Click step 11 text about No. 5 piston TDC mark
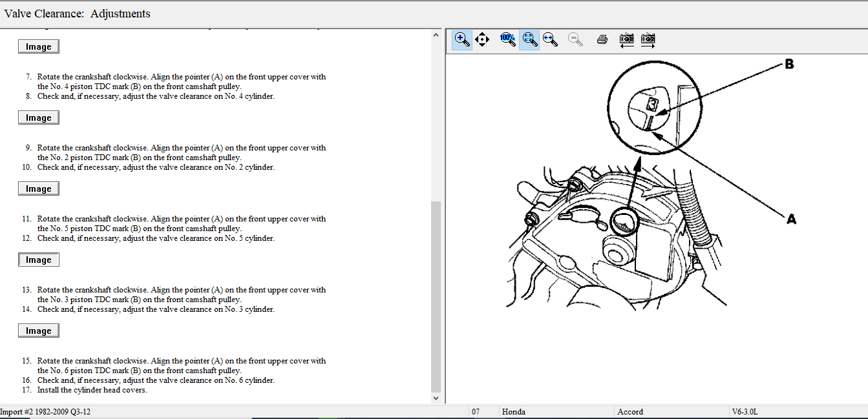Viewport: 868px width, 419px height. (182, 223)
